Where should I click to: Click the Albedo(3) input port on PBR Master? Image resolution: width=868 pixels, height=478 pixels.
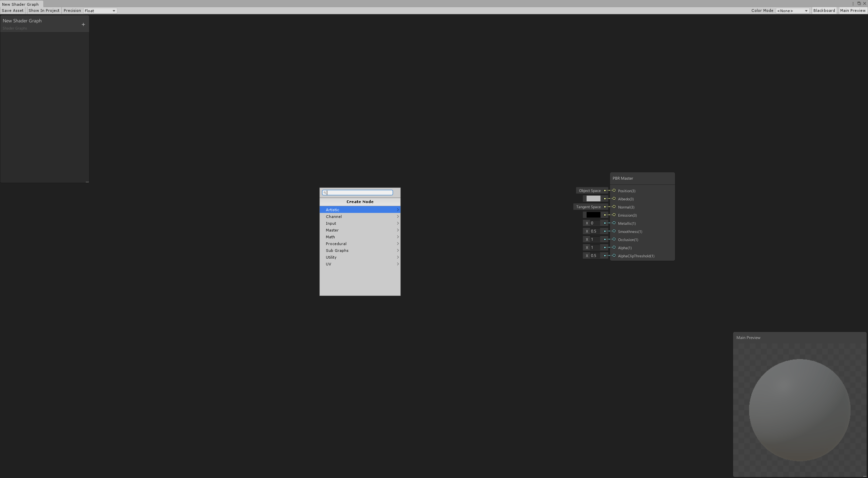614,199
